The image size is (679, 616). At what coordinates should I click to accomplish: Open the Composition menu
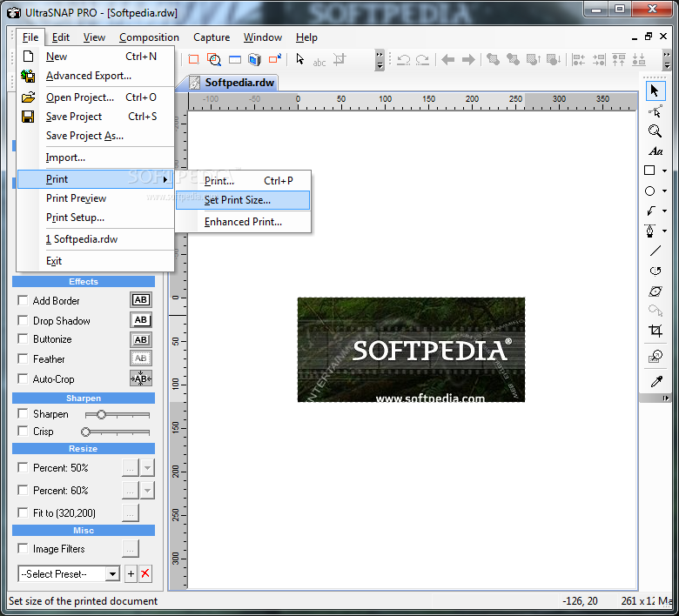pos(149,37)
